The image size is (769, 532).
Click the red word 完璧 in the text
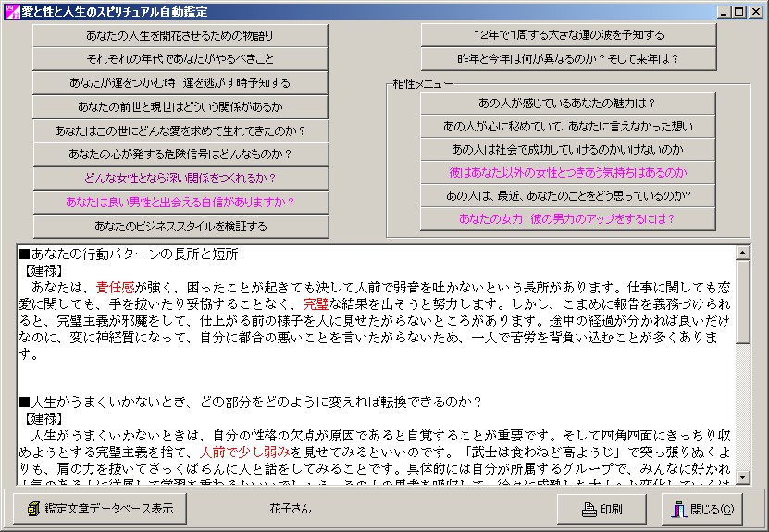tap(316, 304)
